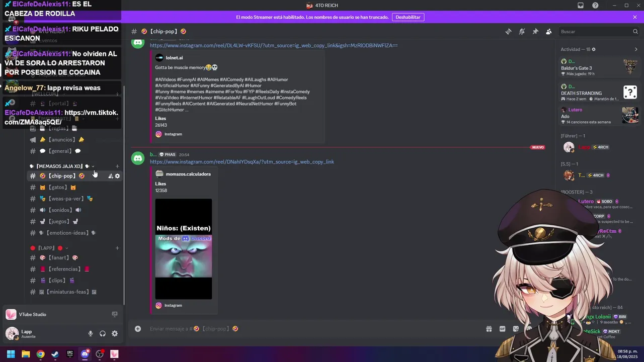The width and height of the screenshot is (644, 362).
Task: Click search magnifier icon in Buscar box
Action: 635,31
